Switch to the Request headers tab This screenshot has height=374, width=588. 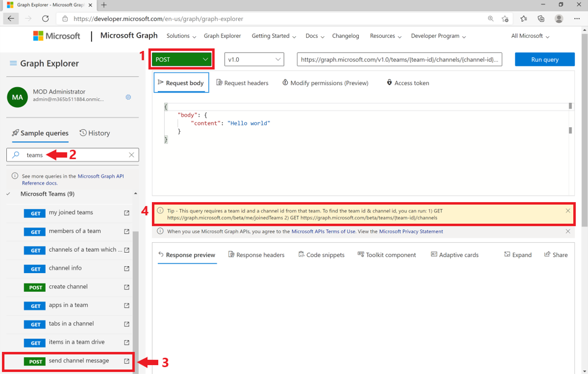click(x=242, y=82)
